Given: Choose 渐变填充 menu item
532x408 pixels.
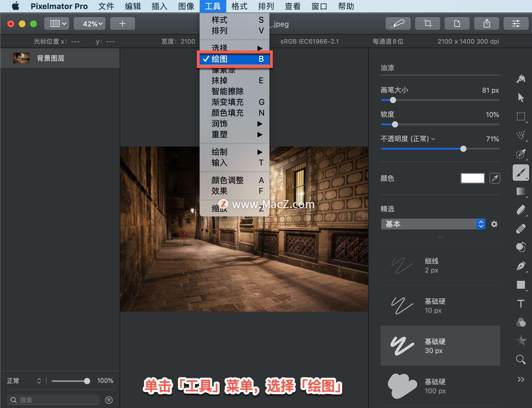Looking at the screenshot, I should (x=234, y=102).
